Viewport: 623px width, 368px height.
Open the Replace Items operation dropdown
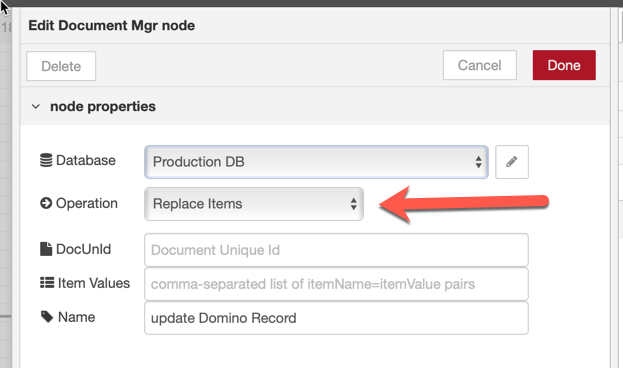[x=254, y=204]
